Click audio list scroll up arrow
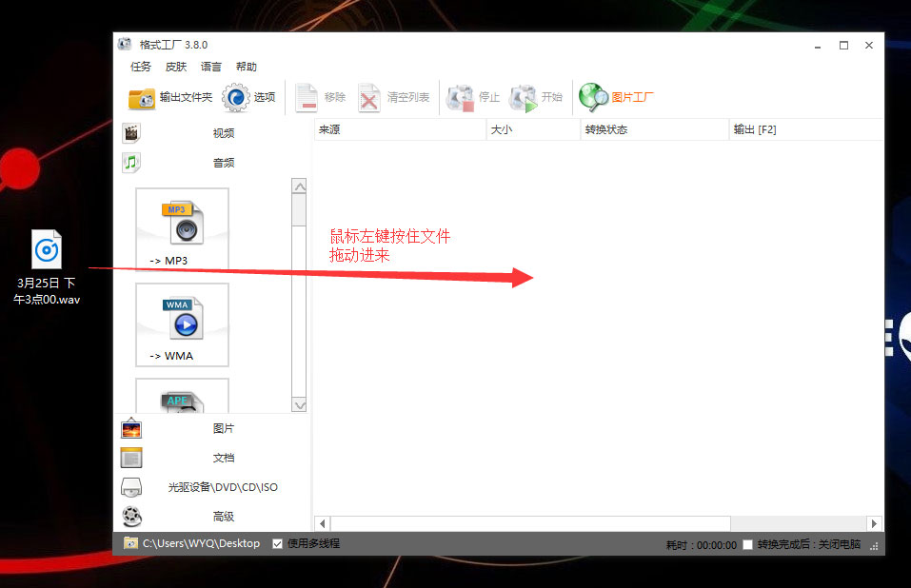 pyautogui.click(x=299, y=186)
